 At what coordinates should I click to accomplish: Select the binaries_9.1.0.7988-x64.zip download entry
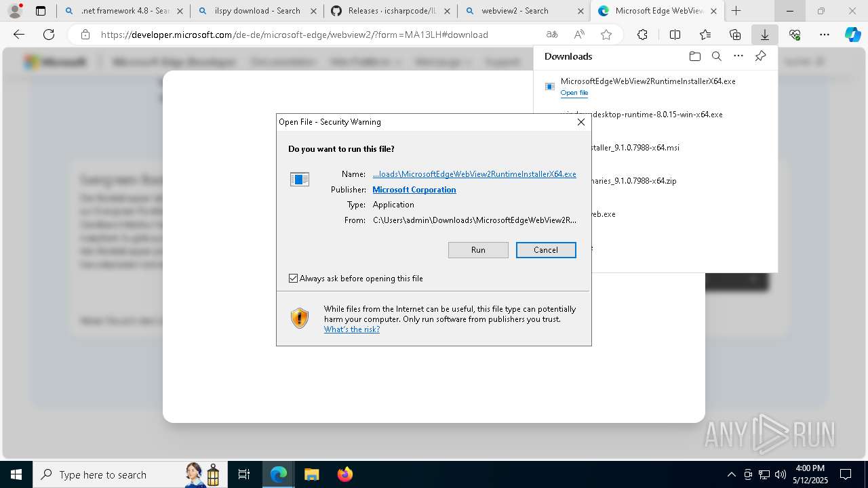point(654,181)
